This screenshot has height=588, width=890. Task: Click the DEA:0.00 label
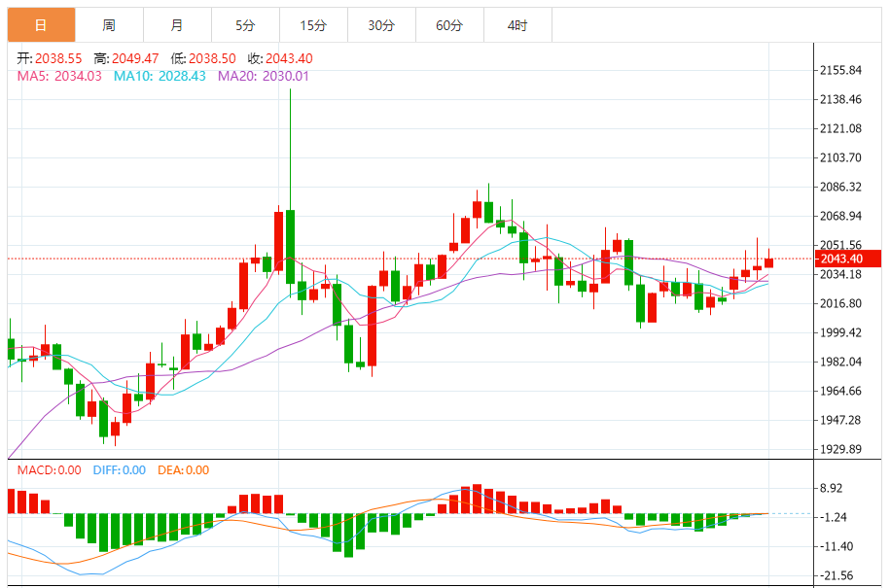(183, 470)
